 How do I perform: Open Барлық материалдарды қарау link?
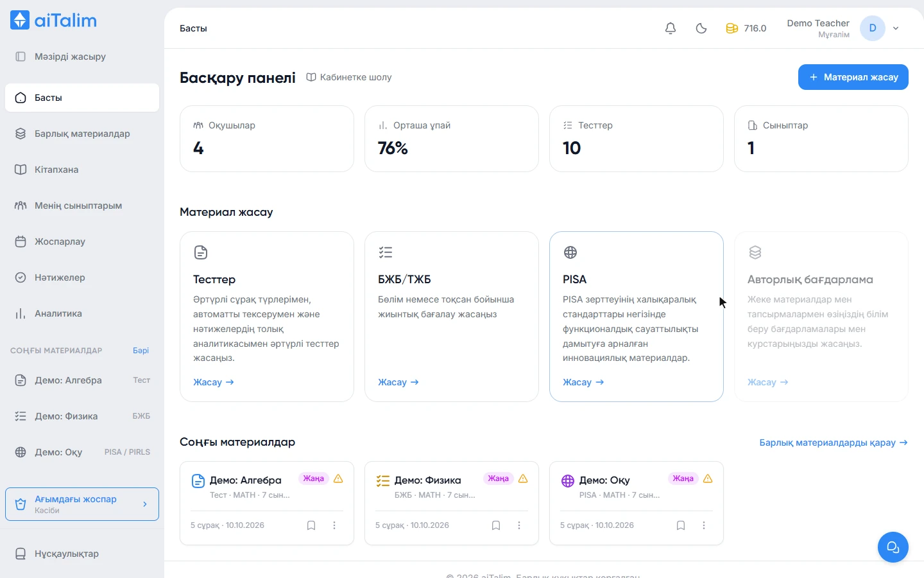[834, 442]
